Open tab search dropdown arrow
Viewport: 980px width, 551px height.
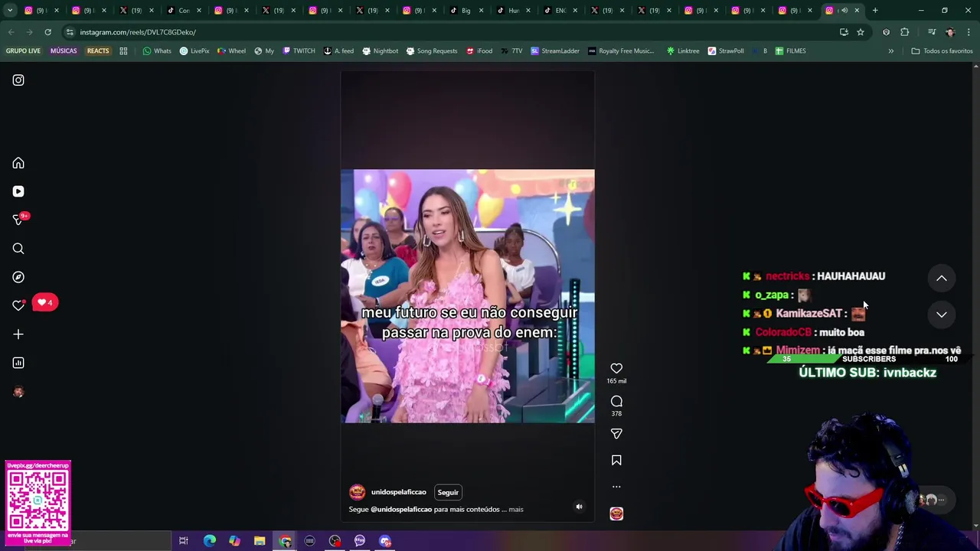pyautogui.click(x=10, y=10)
